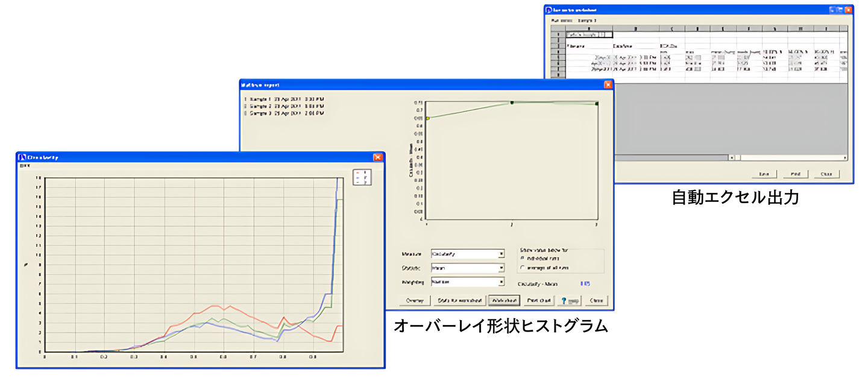
Task: Select the first cell in worksheet grid
Action: [x=589, y=34]
